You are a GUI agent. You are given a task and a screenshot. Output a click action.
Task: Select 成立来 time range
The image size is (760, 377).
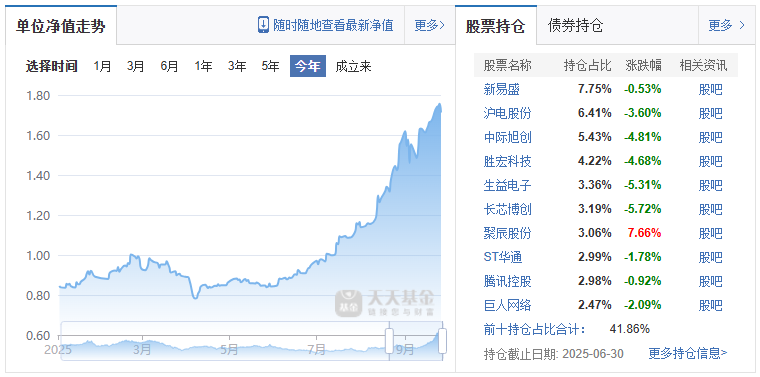click(353, 66)
